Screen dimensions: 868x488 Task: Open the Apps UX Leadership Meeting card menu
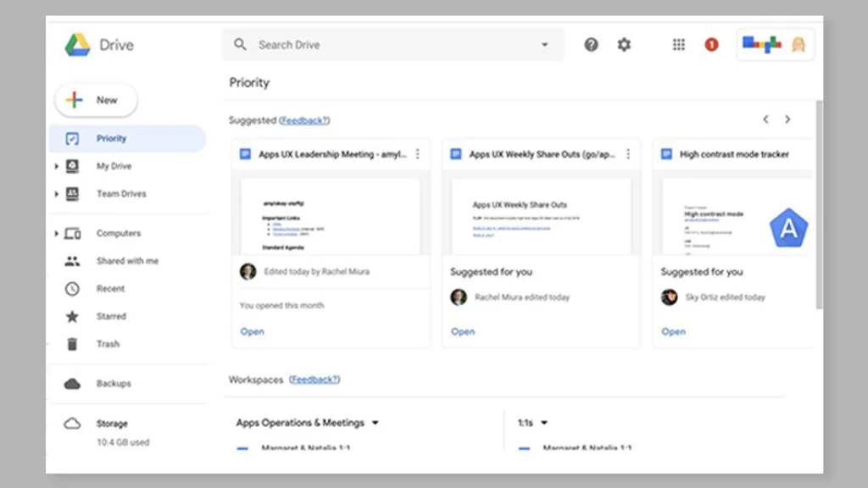point(417,154)
